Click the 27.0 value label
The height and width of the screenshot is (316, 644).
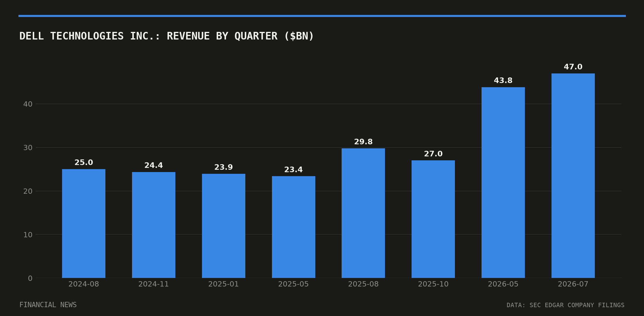click(433, 154)
